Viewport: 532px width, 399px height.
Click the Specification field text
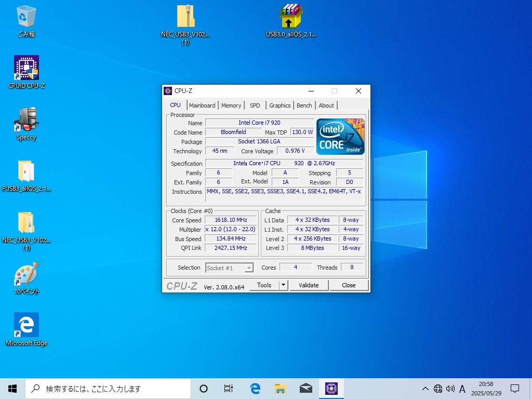284,163
